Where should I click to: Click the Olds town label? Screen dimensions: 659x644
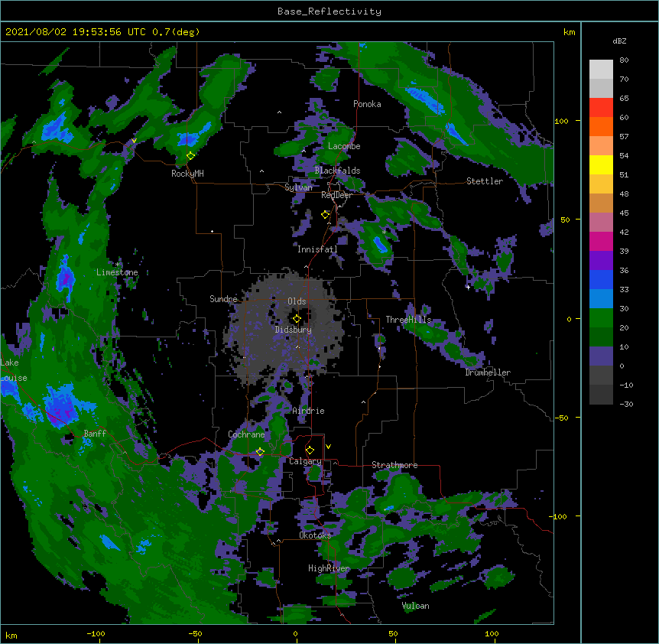point(297,301)
